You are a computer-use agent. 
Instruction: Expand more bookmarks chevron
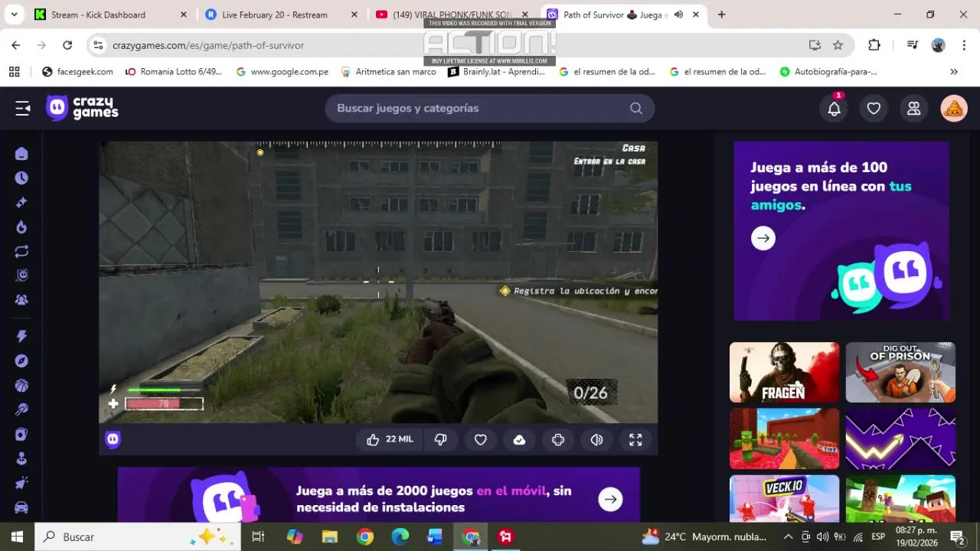pyautogui.click(x=954, y=72)
